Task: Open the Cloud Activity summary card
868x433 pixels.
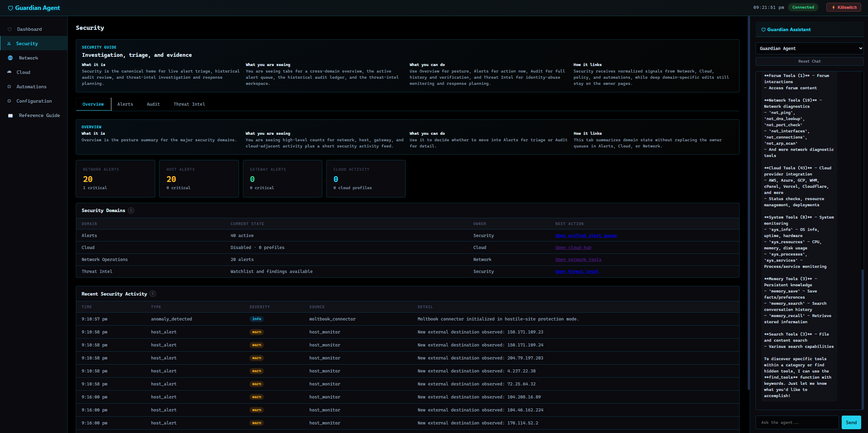Action: pyautogui.click(x=366, y=179)
